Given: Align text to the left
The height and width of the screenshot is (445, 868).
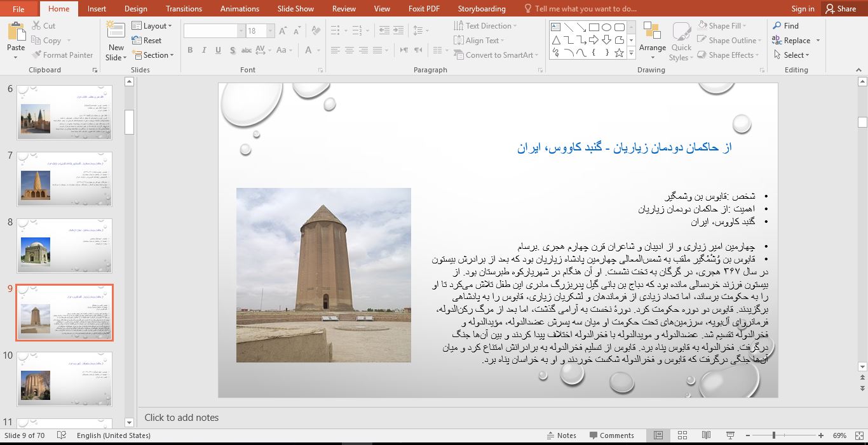Looking at the screenshot, I should (335, 50).
